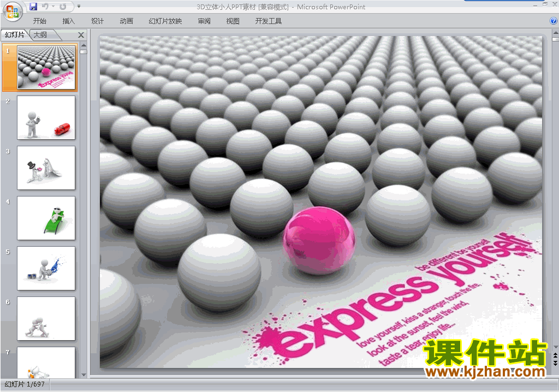Viewport: 559px width, 392px height.
Task: Select slide 2 thumbnail with red pill
Action: [x=46, y=117]
